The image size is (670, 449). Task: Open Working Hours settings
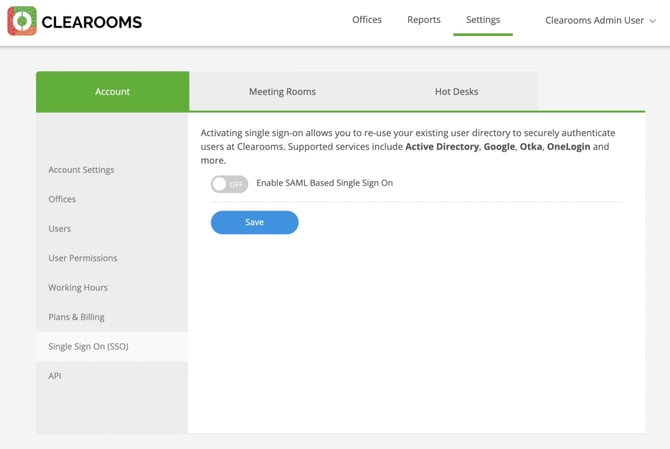[x=78, y=288]
